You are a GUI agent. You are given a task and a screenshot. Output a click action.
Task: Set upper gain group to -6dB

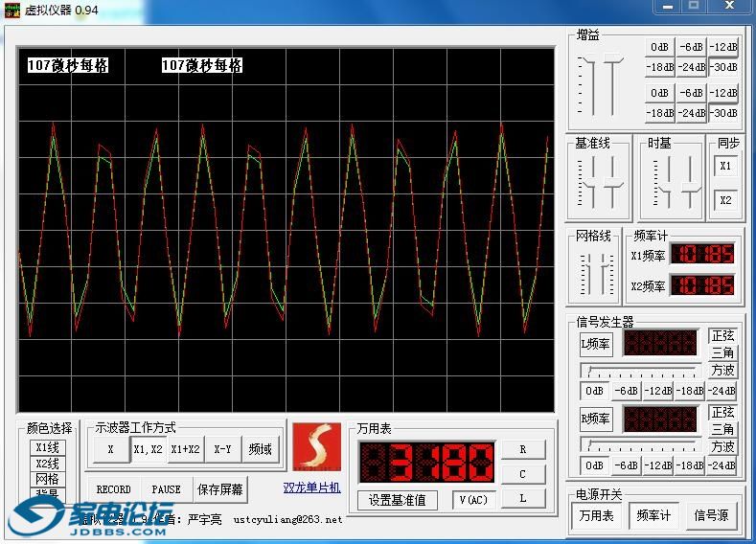pyautogui.click(x=692, y=47)
